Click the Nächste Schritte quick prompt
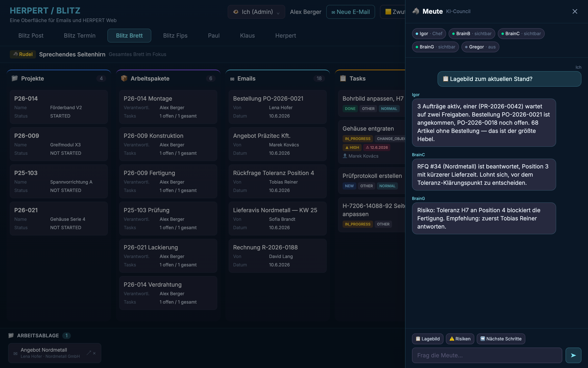The height and width of the screenshot is (368, 588). click(x=501, y=339)
